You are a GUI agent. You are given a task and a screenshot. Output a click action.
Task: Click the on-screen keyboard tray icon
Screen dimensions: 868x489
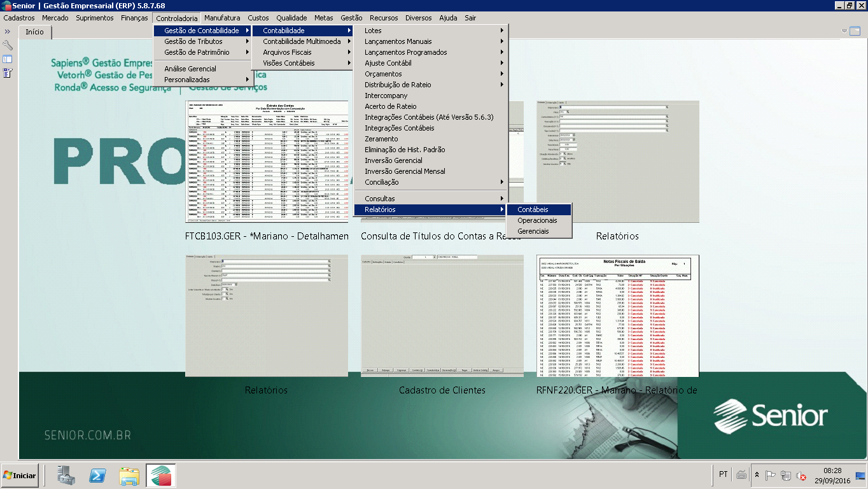tap(741, 475)
